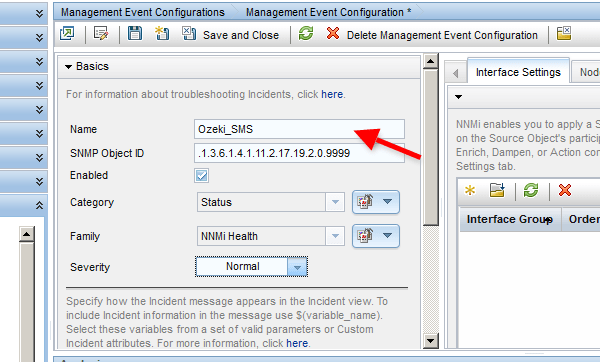Select Management Event Configuration breadcrumb
The width and height of the screenshot is (600, 362).
coord(328,12)
